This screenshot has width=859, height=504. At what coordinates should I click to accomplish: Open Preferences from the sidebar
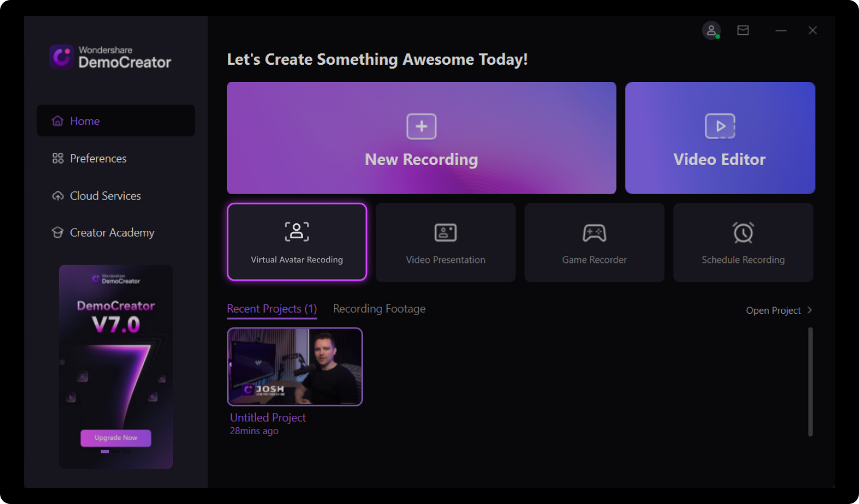tap(97, 158)
